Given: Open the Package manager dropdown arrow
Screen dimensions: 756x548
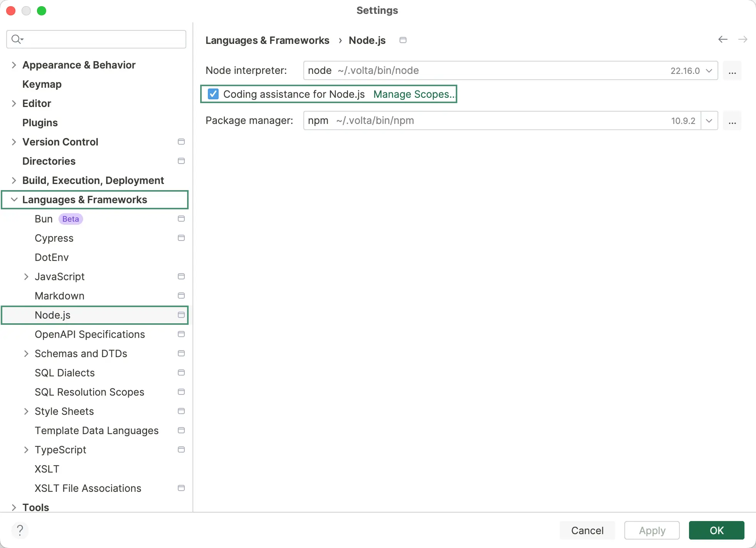Looking at the screenshot, I should coord(709,120).
